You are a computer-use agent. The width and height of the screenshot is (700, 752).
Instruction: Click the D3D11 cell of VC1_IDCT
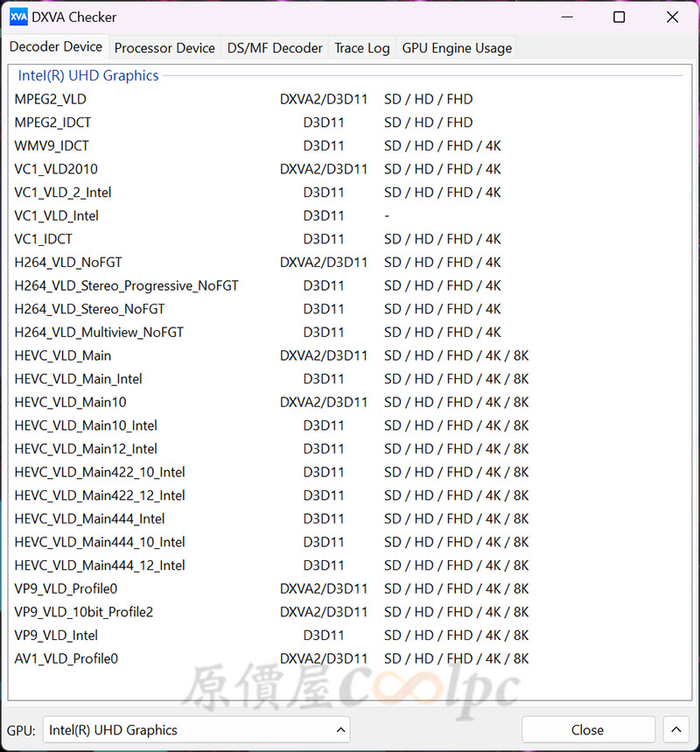click(x=324, y=239)
